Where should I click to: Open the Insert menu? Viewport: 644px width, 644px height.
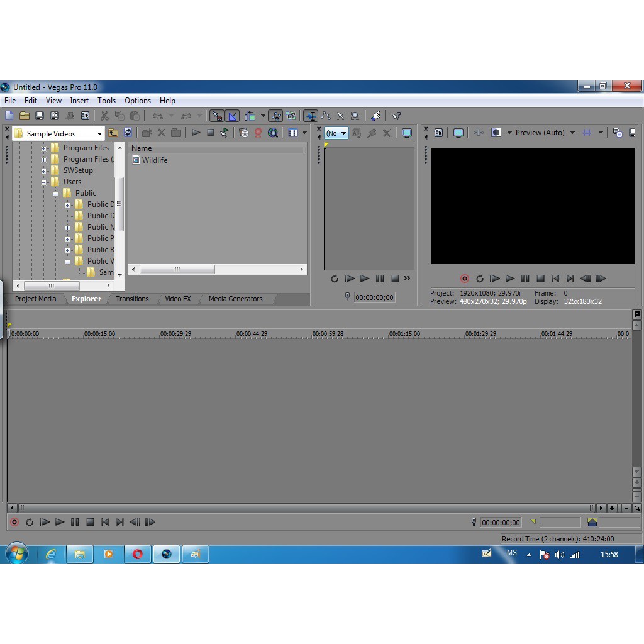pyautogui.click(x=79, y=101)
